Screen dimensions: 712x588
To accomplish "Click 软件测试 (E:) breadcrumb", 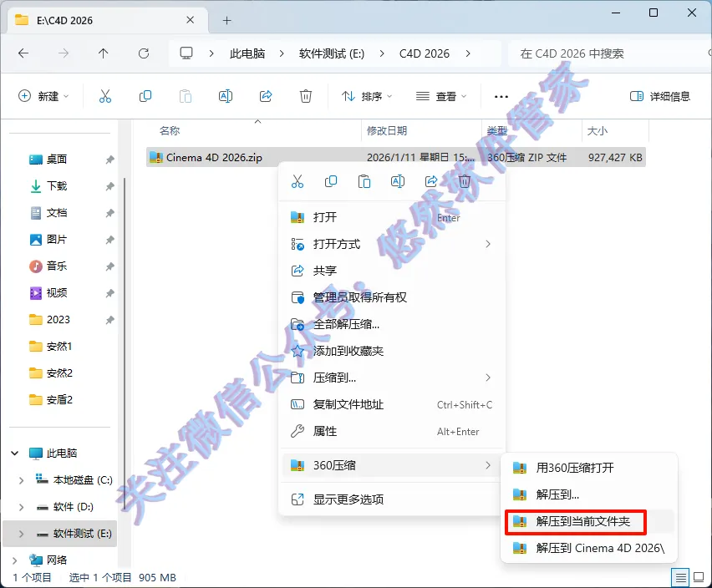I will point(332,53).
